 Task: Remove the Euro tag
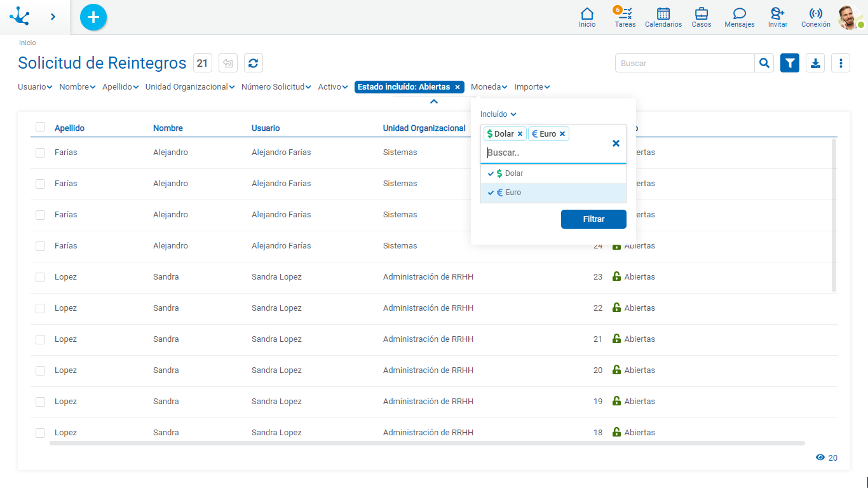pyautogui.click(x=562, y=134)
